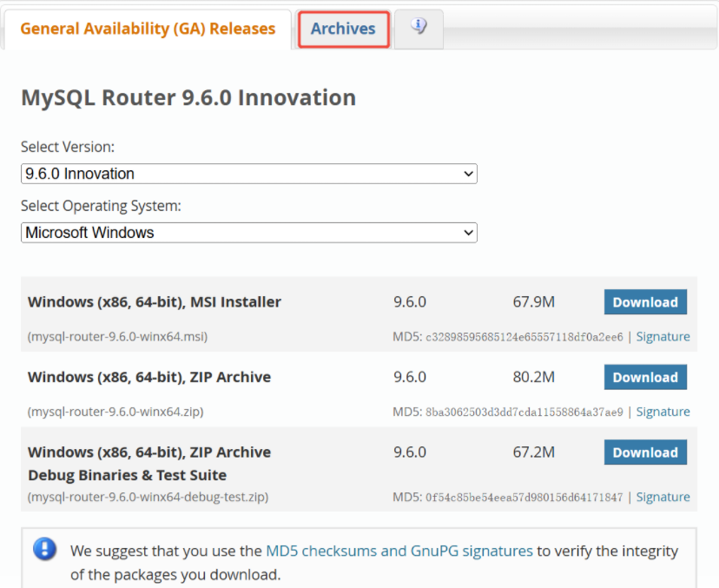The width and height of the screenshot is (719, 588).
Task: Open the Select Version dropdown
Action: 249,174
